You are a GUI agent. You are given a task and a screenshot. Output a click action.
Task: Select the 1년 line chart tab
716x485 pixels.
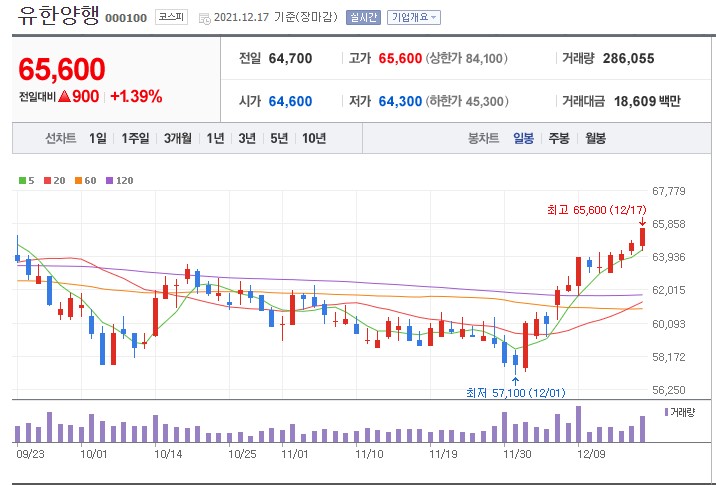[215, 138]
